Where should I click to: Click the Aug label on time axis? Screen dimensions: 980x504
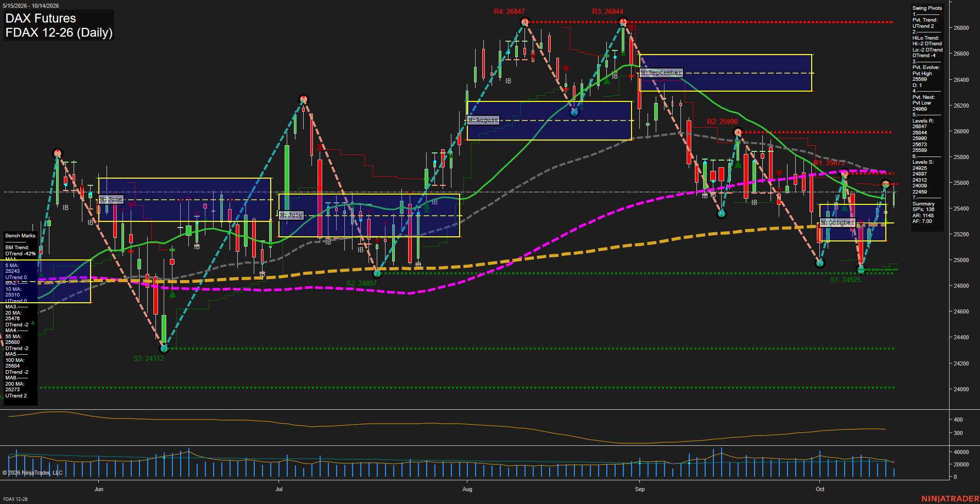[467, 489]
